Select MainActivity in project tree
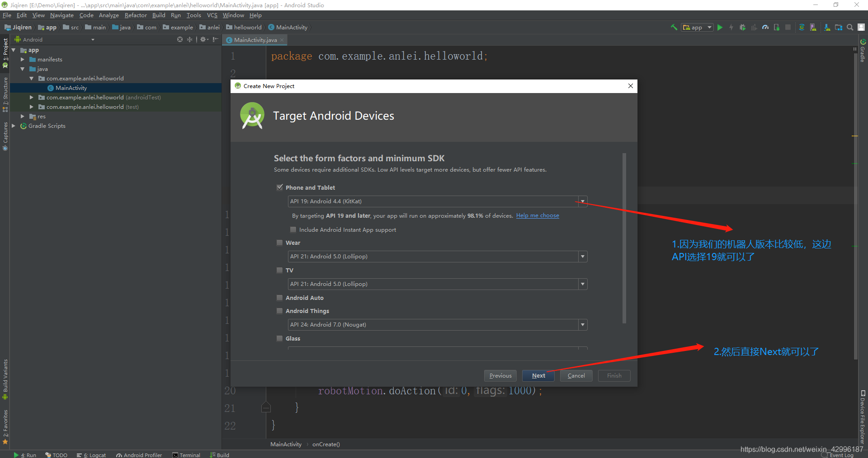The image size is (868, 458). (x=71, y=88)
